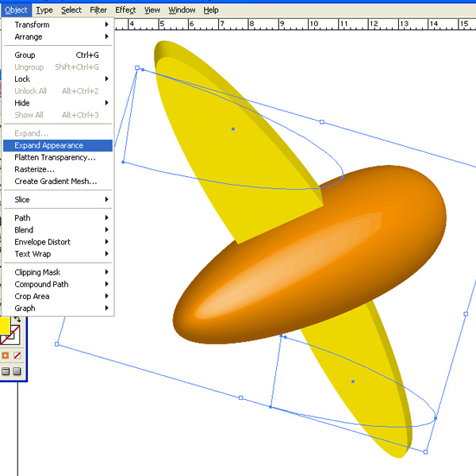Expand the Hide submenu

(x=58, y=103)
